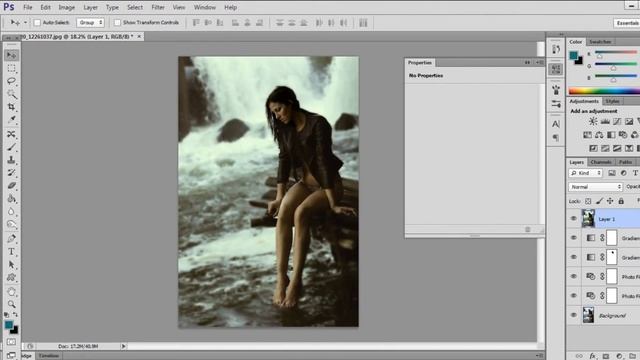Select the Custom Shape tool
The height and width of the screenshot is (360, 640).
11,278
